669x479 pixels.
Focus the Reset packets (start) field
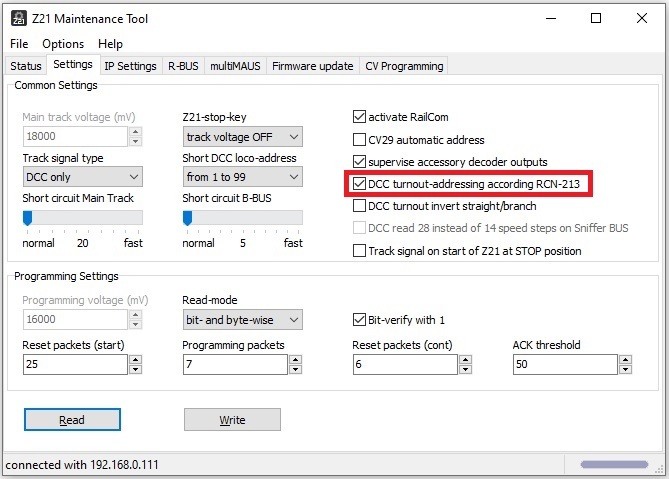[x=76, y=364]
